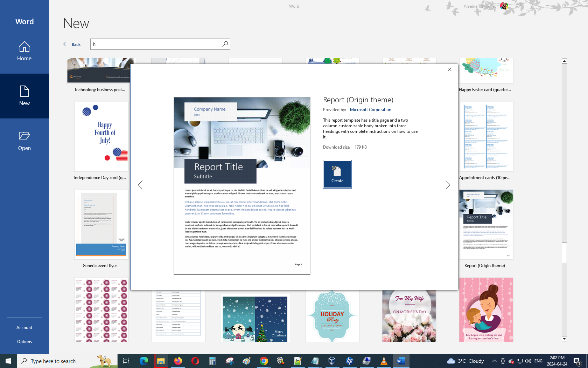Image resolution: width=588 pixels, height=368 pixels.
Task: Select the Open tab in sidebar
Action: click(24, 141)
